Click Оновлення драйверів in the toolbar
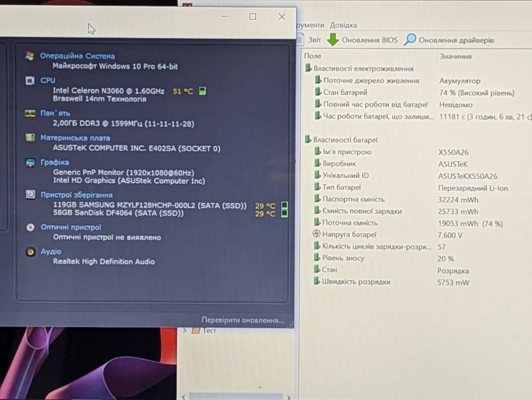Image resolution: width=532 pixels, height=400 pixels. (449, 40)
